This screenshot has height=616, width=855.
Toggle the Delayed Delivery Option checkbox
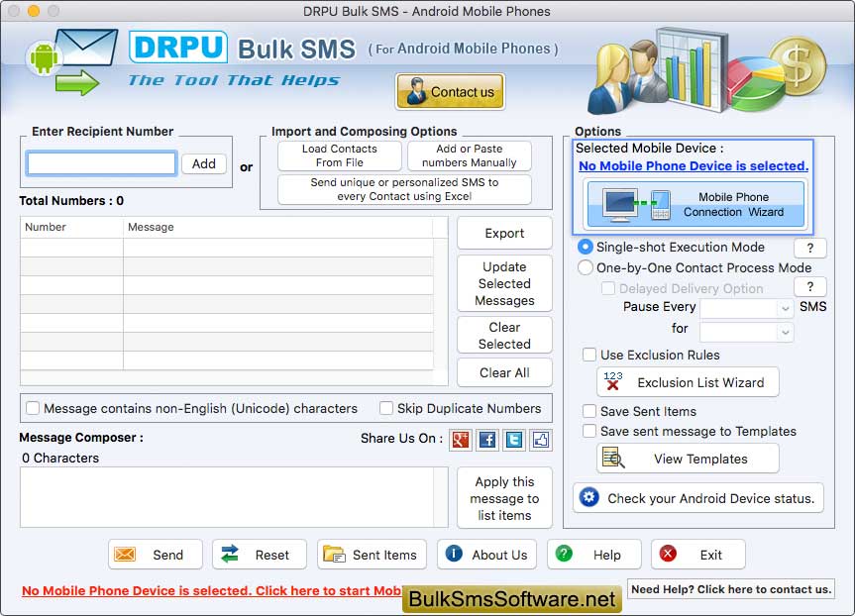(x=608, y=288)
